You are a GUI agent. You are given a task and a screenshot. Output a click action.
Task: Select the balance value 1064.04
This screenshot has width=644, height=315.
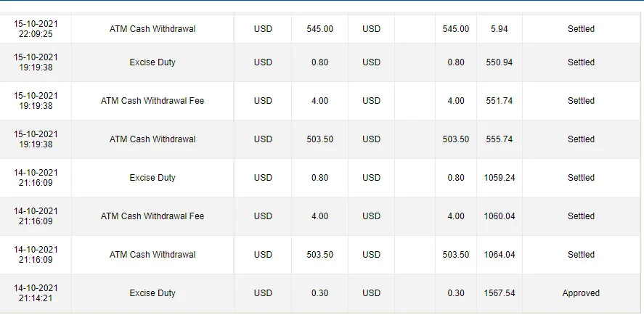click(500, 255)
